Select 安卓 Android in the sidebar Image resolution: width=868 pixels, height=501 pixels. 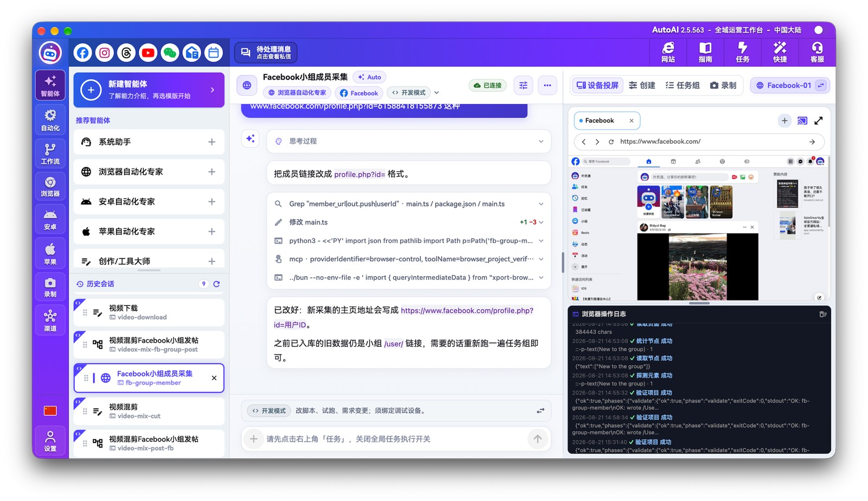(x=50, y=219)
